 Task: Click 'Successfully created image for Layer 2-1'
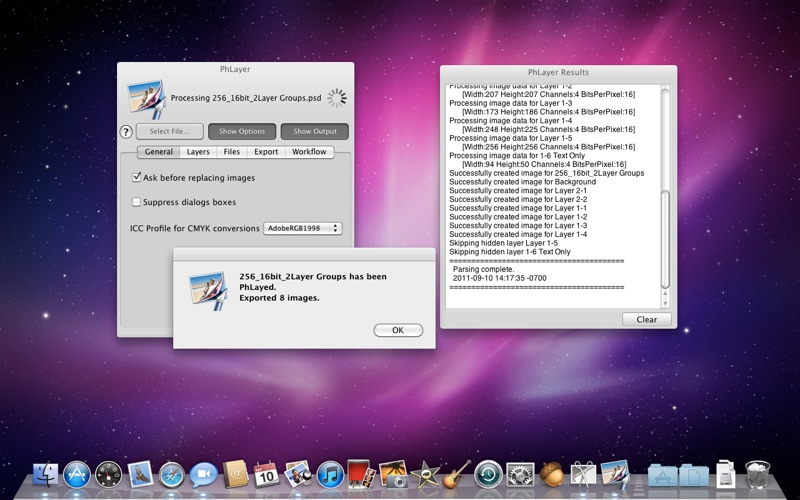pos(518,190)
